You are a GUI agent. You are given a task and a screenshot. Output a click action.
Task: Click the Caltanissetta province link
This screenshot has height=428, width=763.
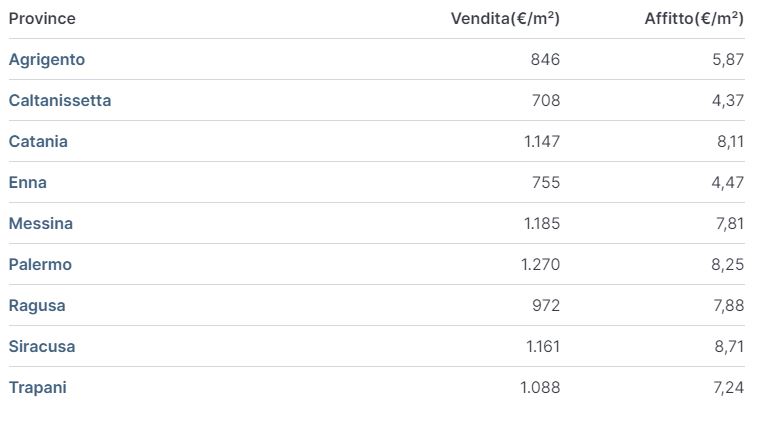60,101
